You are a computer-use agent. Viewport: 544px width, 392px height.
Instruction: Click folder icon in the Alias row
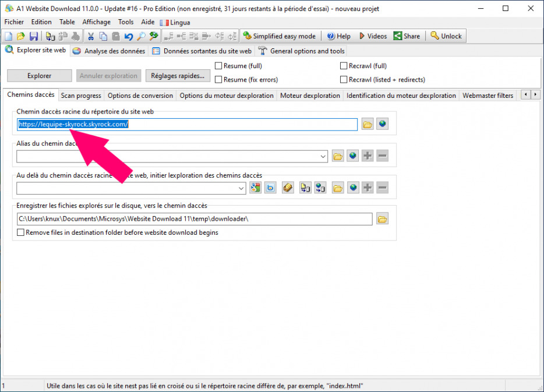click(x=338, y=156)
